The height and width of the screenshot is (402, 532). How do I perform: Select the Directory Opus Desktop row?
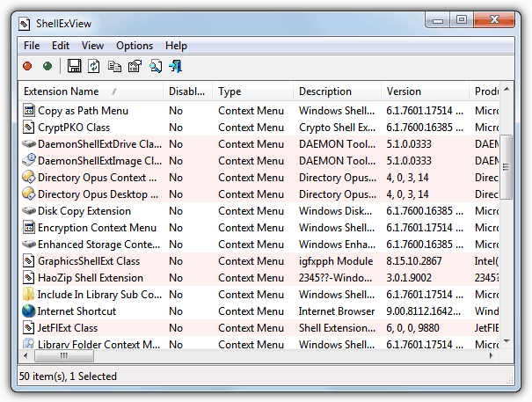coord(97,194)
